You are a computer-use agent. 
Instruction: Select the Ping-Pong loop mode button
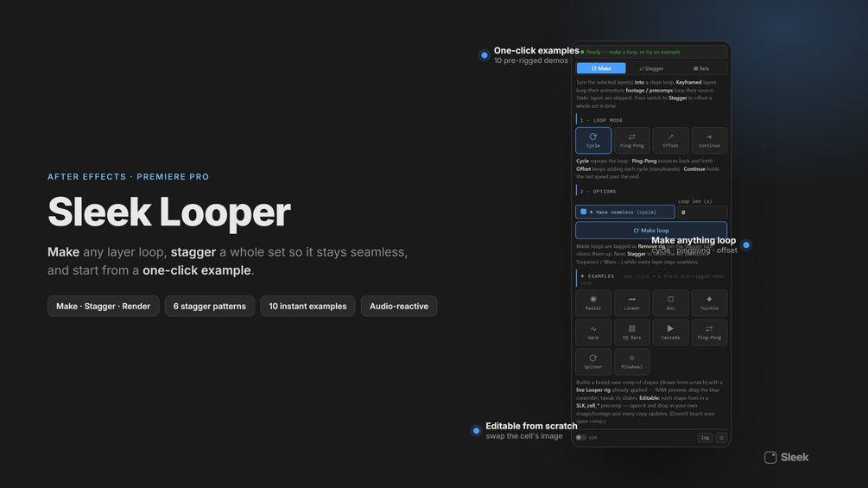point(631,140)
